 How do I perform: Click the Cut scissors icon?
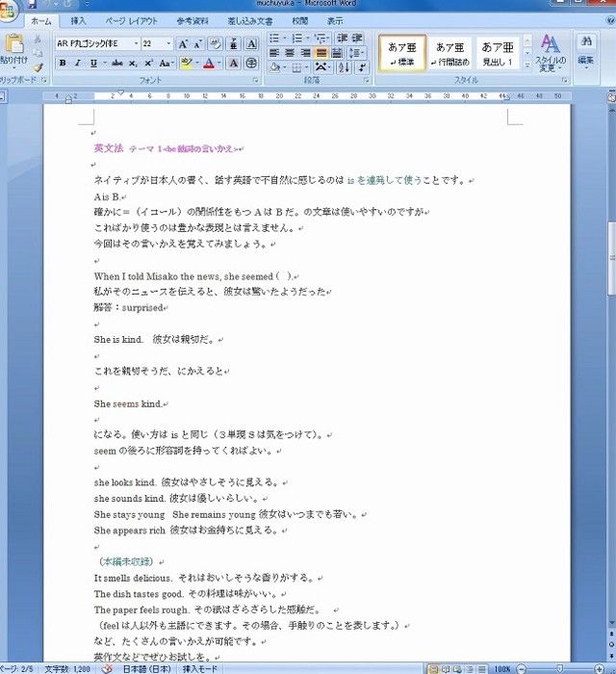coord(38,39)
